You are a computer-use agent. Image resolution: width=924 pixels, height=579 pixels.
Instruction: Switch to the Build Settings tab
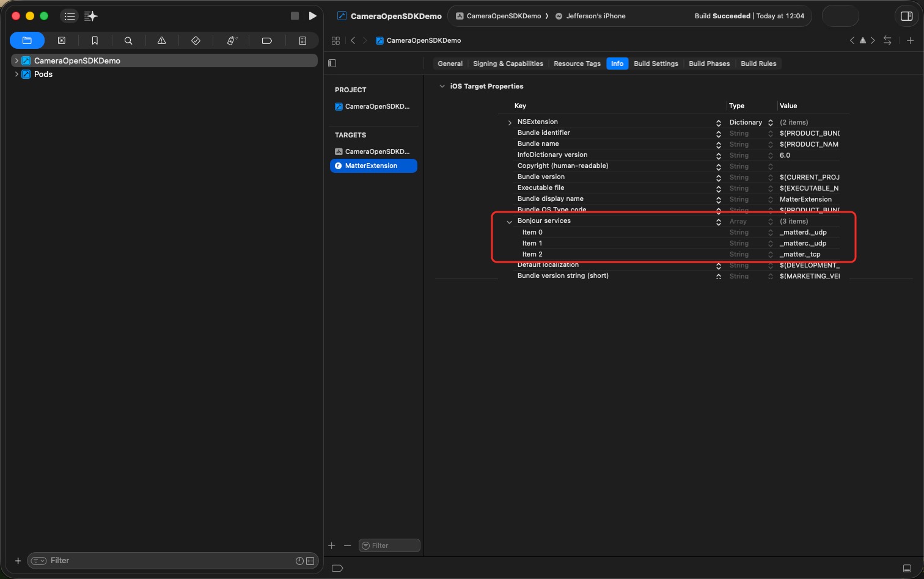click(x=655, y=64)
